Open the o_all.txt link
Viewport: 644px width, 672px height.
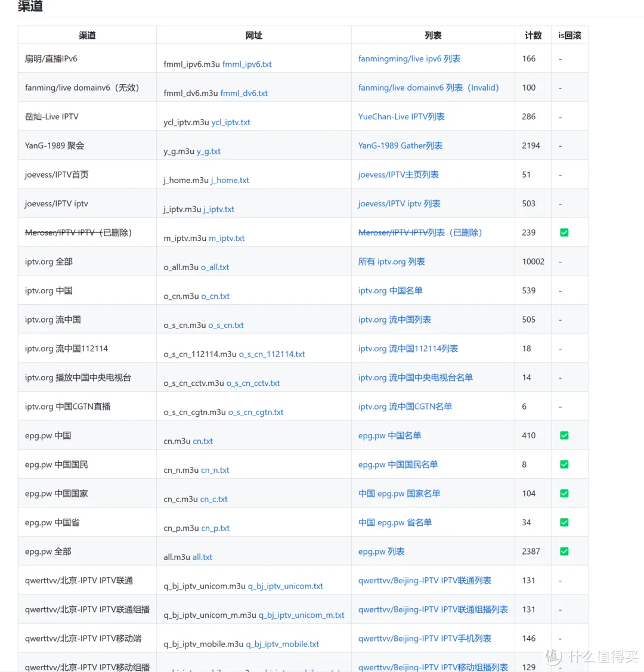coord(215,267)
